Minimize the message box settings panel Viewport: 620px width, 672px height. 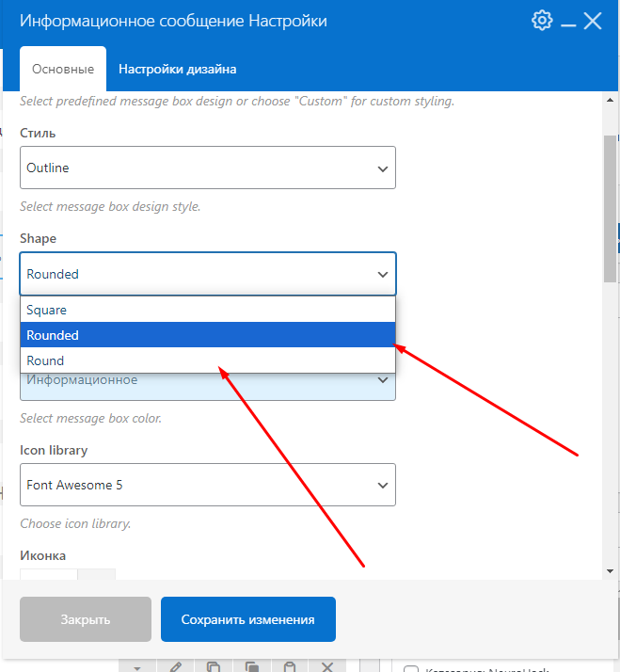(x=567, y=22)
